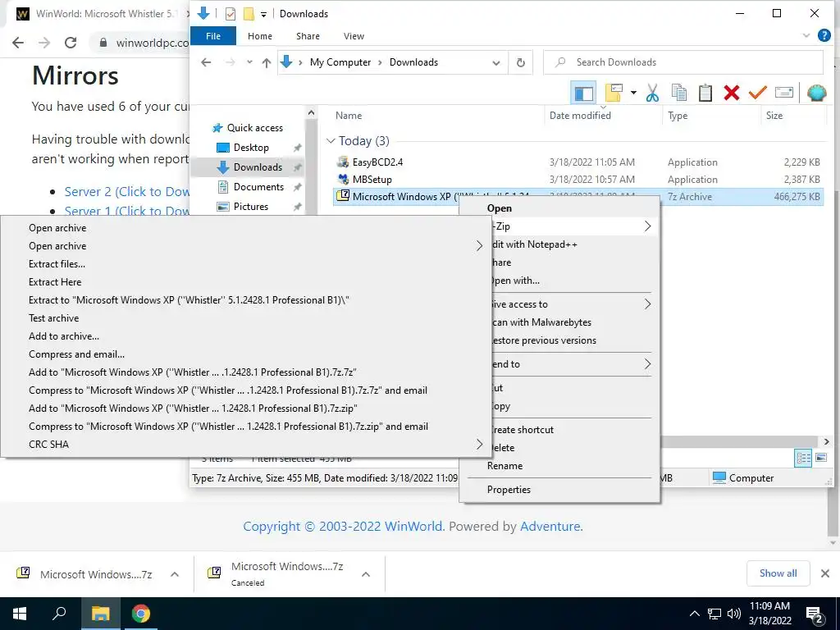The image size is (840, 630).
Task: Click the EasyBCD2.4 file icon
Action: (x=343, y=162)
